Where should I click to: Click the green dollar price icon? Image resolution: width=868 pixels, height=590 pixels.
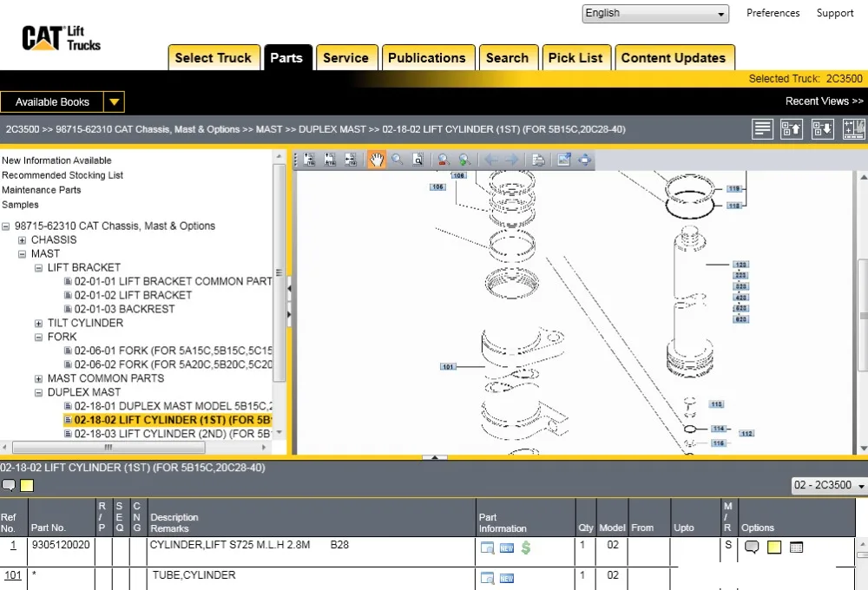526,547
